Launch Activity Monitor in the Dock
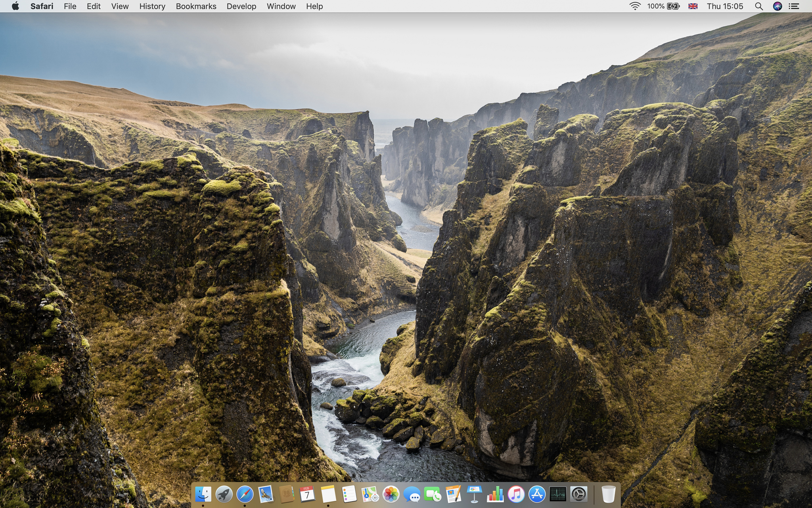 tap(557, 494)
